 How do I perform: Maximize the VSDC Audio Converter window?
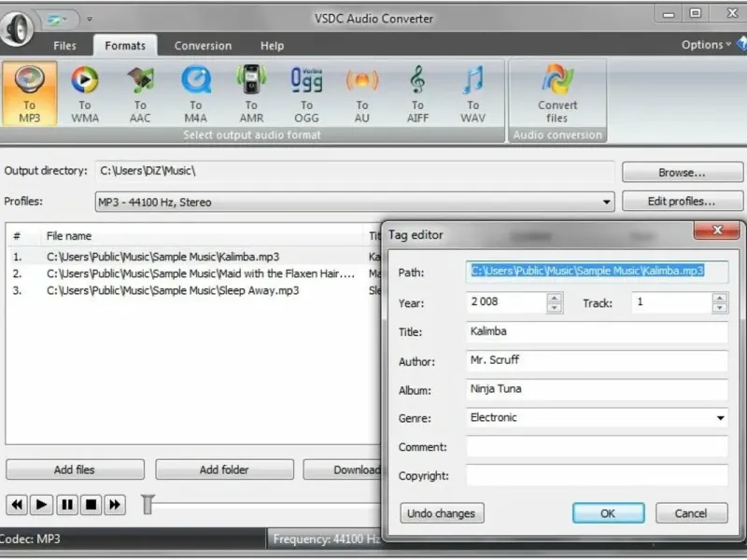pos(696,13)
